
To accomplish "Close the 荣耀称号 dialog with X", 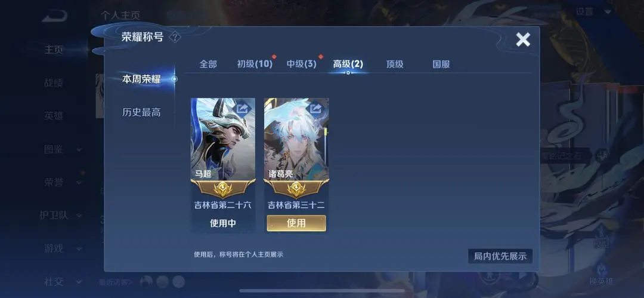I will click(x=523, y=39).
